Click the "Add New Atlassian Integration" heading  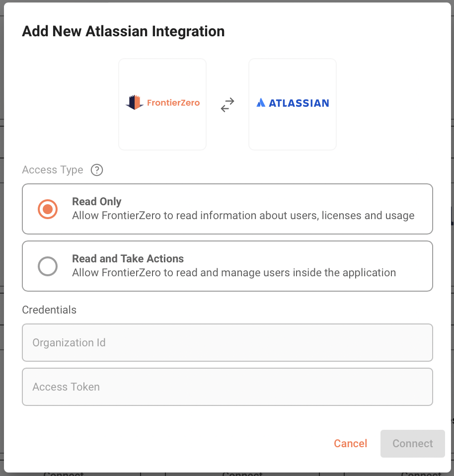click(123, 31)
